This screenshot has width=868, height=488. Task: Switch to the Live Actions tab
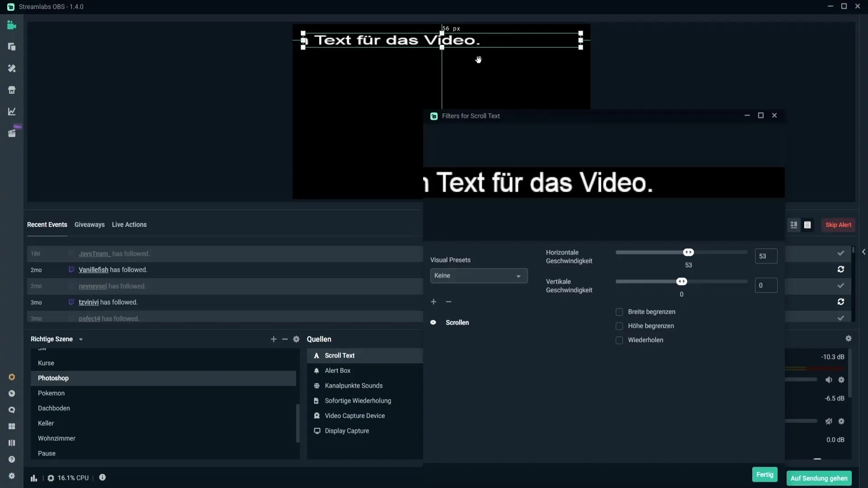click(x=129, y=225)
